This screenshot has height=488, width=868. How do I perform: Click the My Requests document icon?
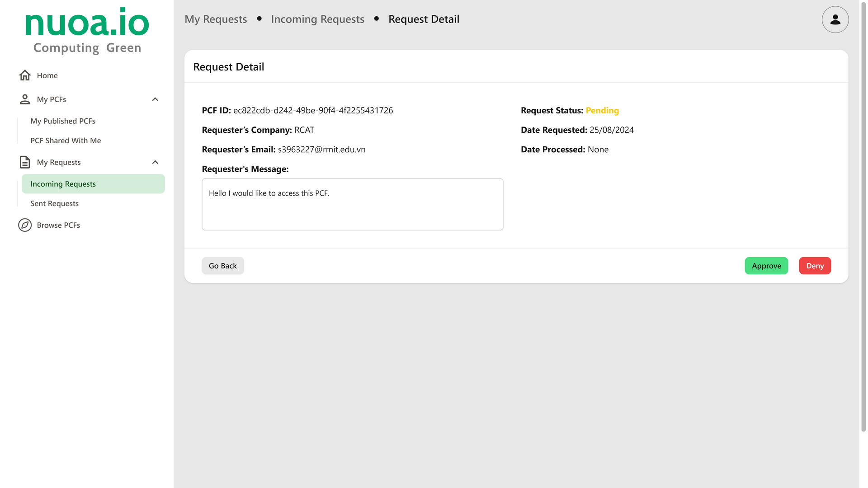pos(25,162)
